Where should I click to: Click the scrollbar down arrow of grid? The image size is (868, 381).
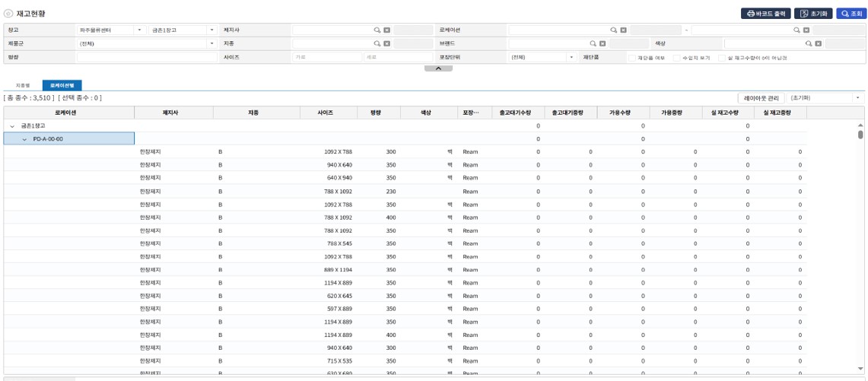pos(860,368)
